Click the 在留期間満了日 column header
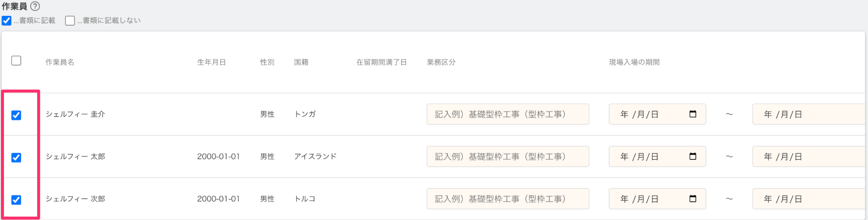 point(382,62)
